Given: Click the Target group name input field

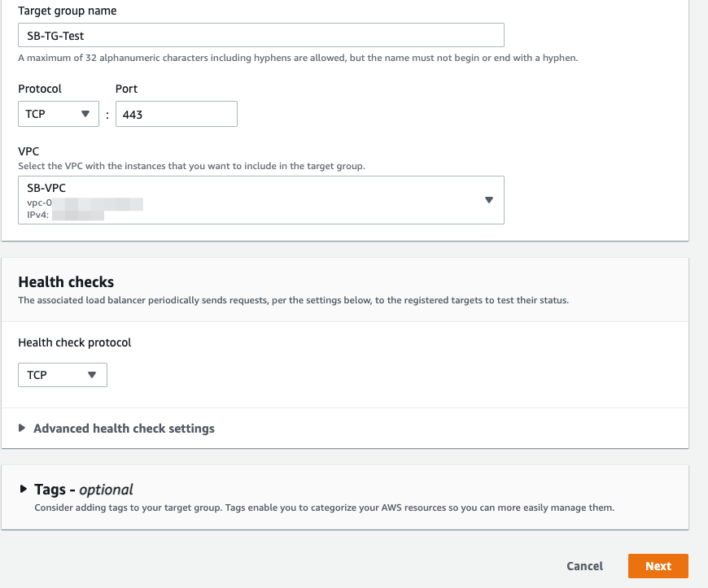Looking at the screenshot, I should pyautogui.click(x=260, y=36).
